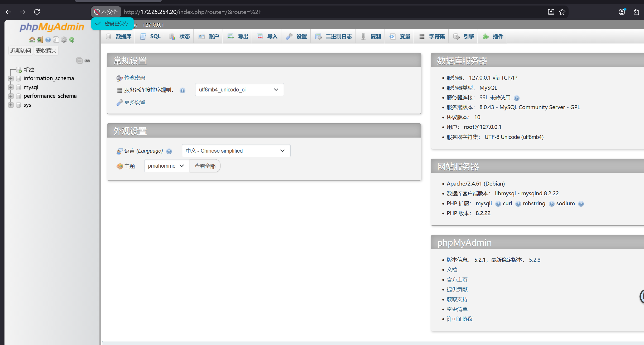The height and width of the screenshot is (345, 644).
Task: Open the pmahomme theme dropdown
Action: click(x=167, y=166)
